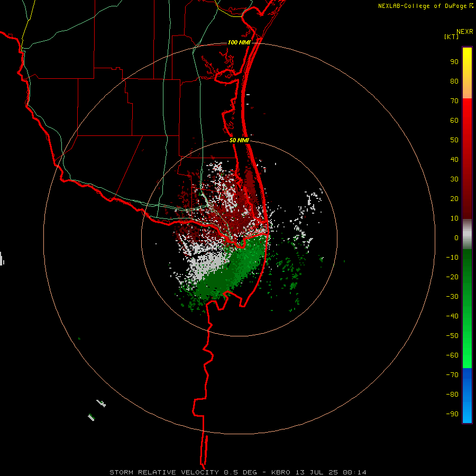
Task: Click the NEXR label above the color bar
Action: coord(465,32)
